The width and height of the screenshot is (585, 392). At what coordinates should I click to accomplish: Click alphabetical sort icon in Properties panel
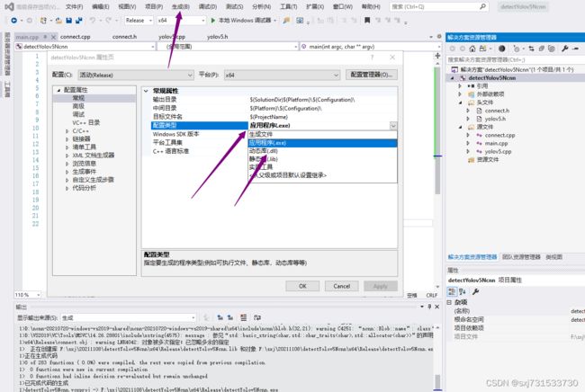463,291
